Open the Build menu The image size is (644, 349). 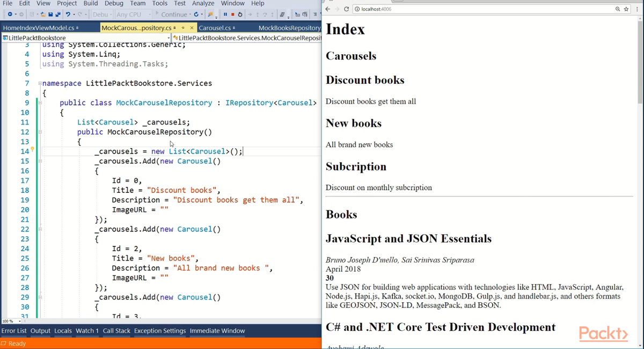click(91, 3)
